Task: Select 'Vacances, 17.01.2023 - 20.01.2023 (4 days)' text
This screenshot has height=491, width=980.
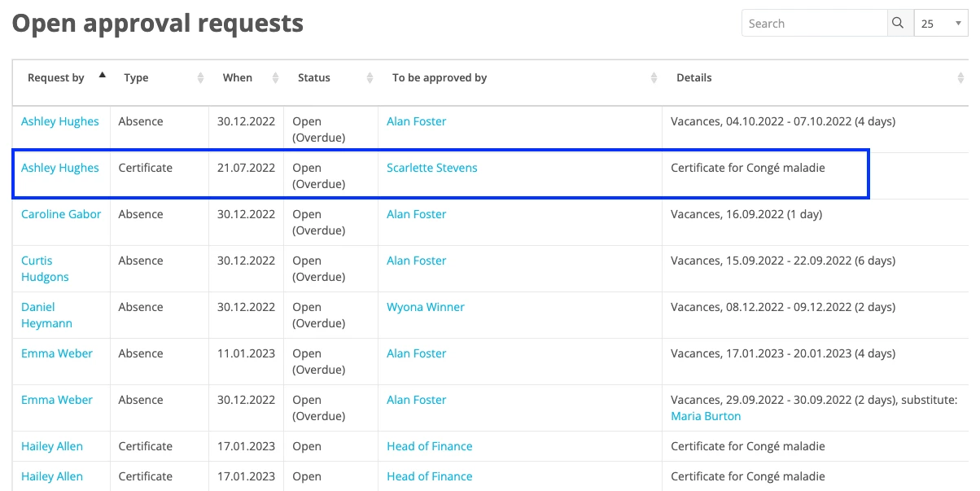Action: click(x=783, y=353)
